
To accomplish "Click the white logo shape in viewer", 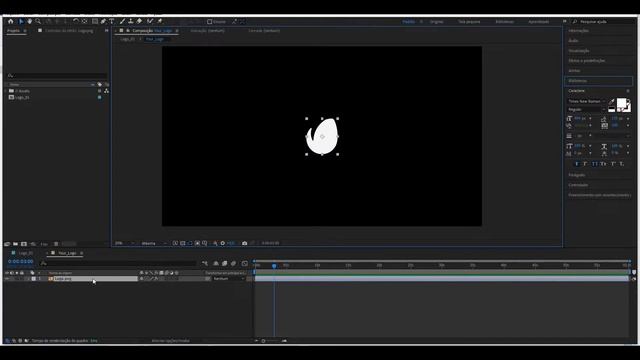I will click(x=323, y=137).
